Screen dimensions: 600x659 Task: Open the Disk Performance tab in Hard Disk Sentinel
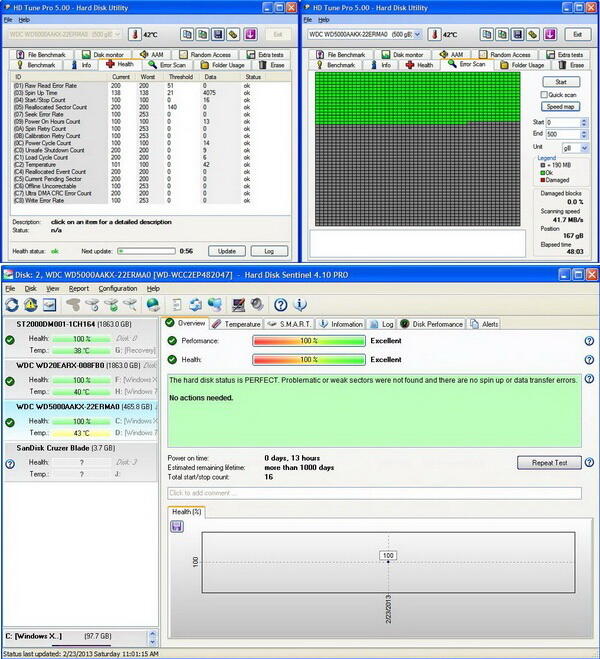(432, 324)
